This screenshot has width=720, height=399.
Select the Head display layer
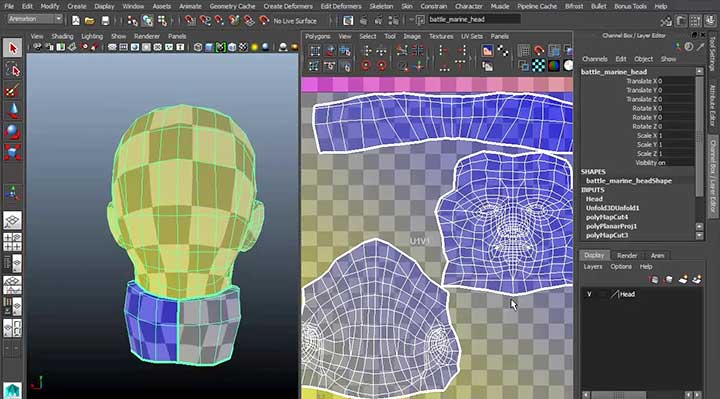point(627,294)
